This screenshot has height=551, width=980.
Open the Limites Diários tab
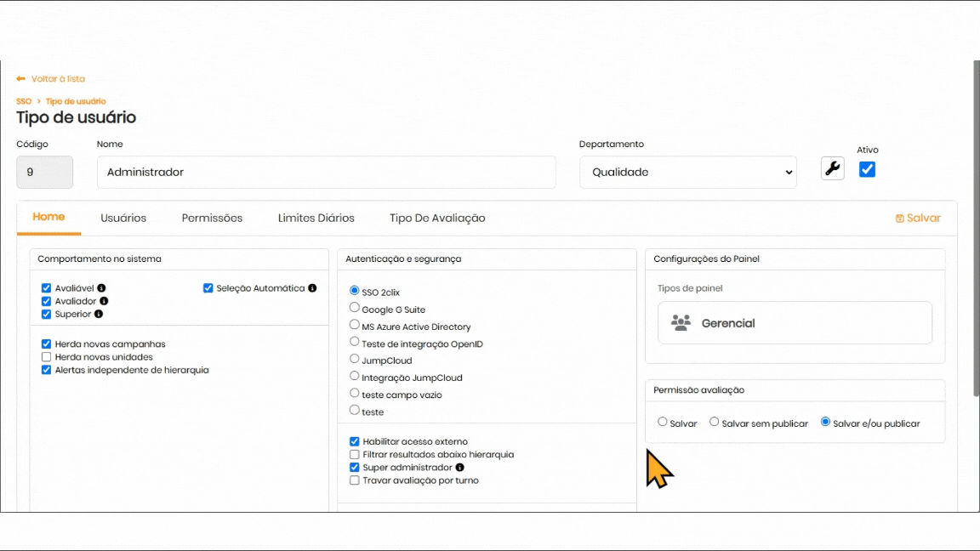pyautogui.click(x=316, y=219)
